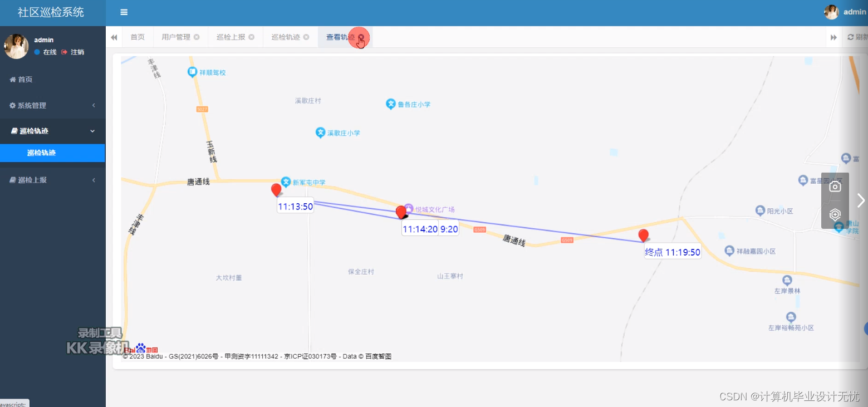This screenshot has height=407, width=868.
Task: Click the admin username in top header
Action: click(855, 12)
